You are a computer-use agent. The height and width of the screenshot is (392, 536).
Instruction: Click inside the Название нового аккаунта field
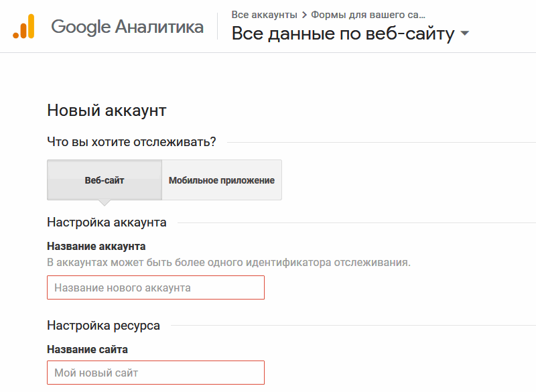tap(155, 287)
